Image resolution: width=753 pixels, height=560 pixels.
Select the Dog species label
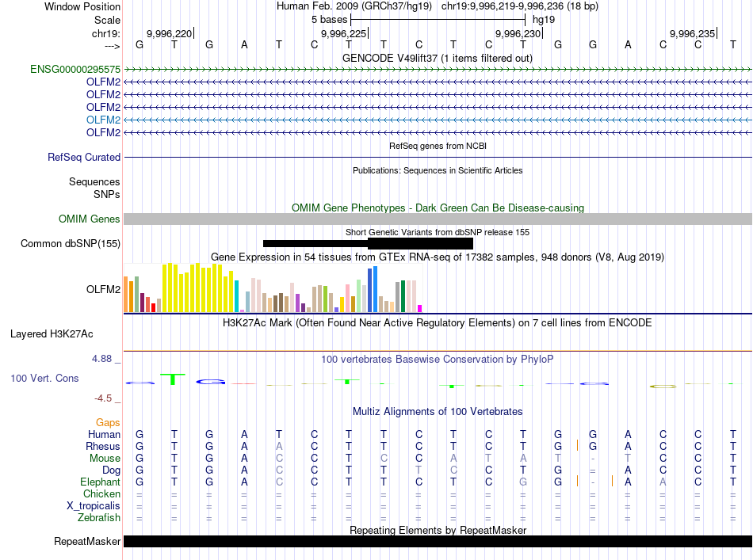click(x=111, y=470)
